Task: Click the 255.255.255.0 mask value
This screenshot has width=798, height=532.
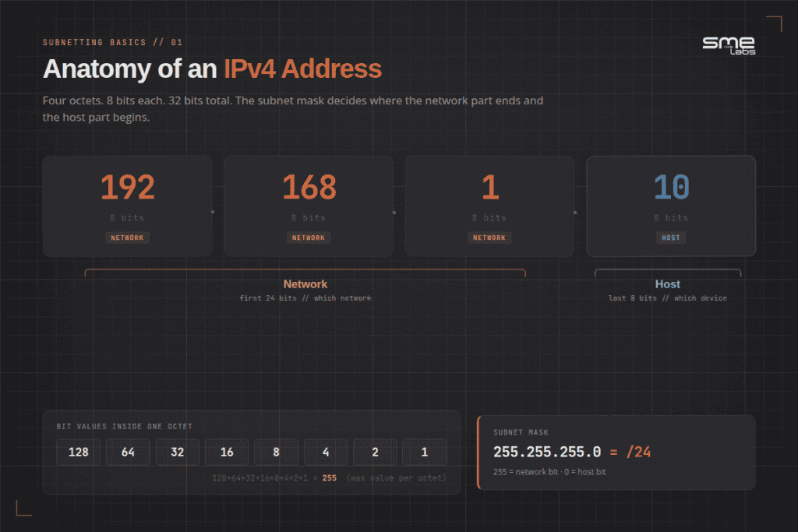Action: [x=547, y=452]
